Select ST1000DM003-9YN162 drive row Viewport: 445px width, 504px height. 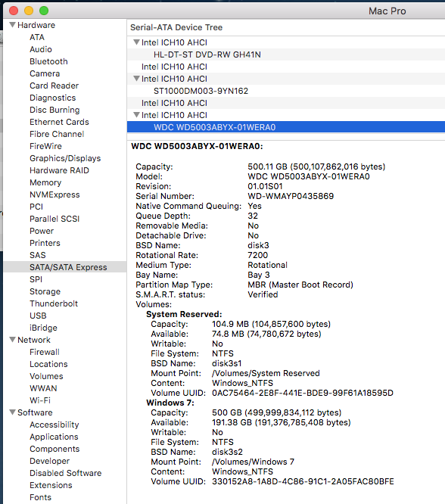(286, 91)
